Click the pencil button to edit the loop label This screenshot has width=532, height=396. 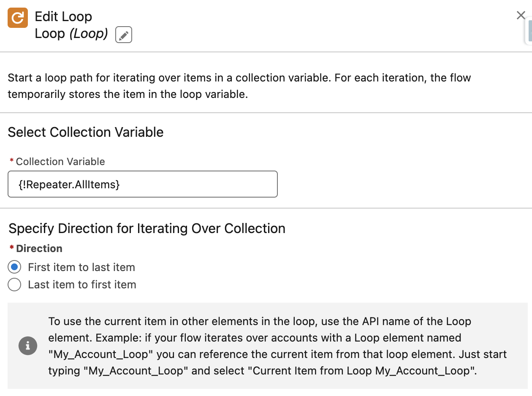tap(123, 35)
